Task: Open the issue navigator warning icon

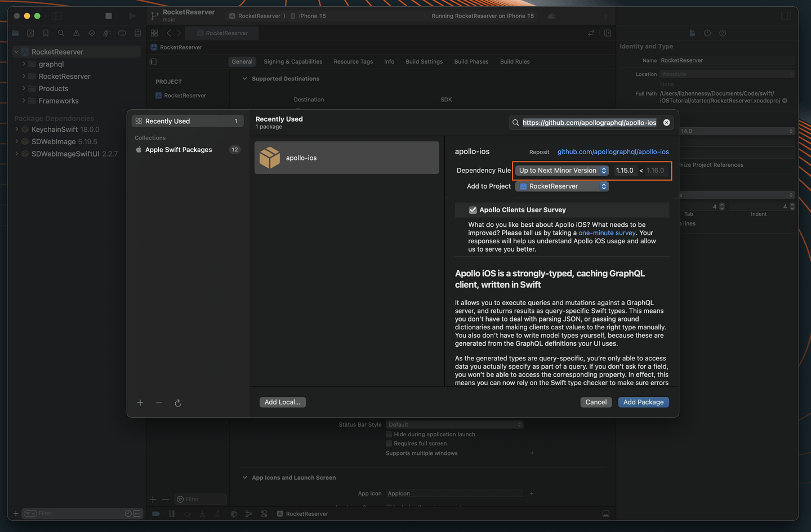Action: [x=76, y=33]
